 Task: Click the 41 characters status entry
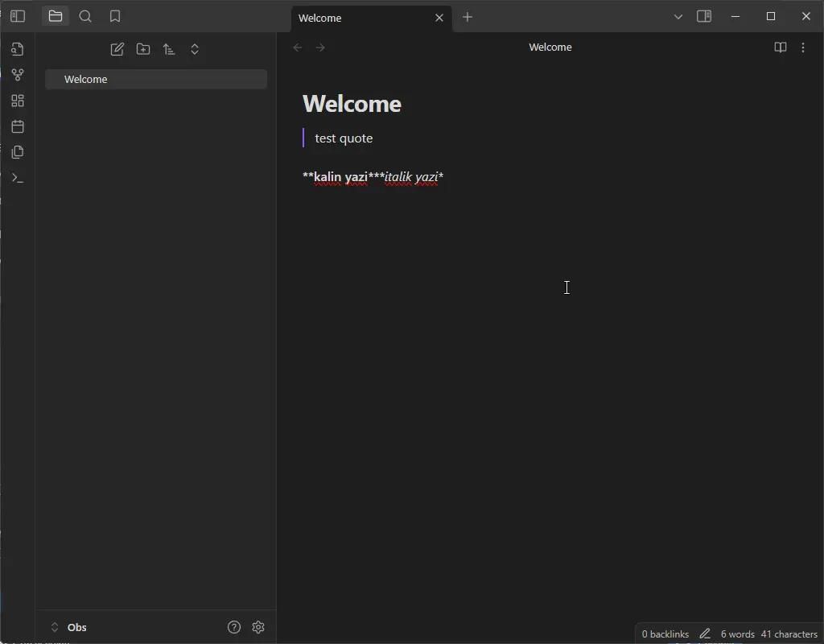pyautogui.click(x=789, y=634)
